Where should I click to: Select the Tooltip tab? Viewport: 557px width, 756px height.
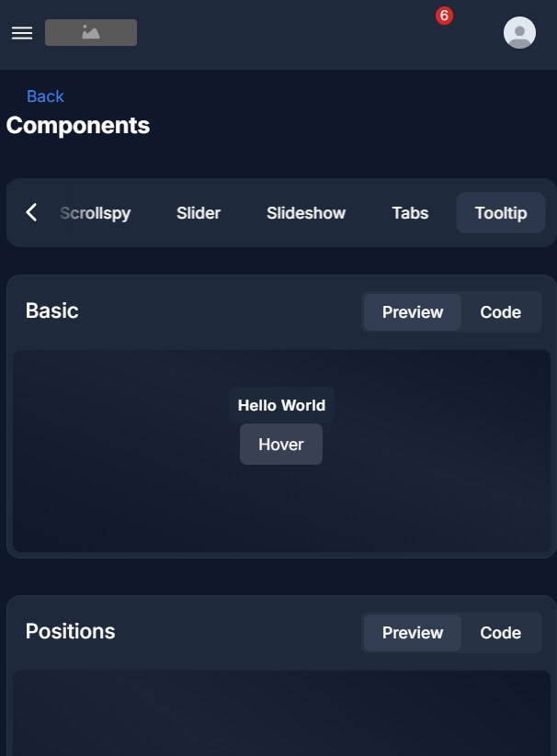(x=501, y=213)
